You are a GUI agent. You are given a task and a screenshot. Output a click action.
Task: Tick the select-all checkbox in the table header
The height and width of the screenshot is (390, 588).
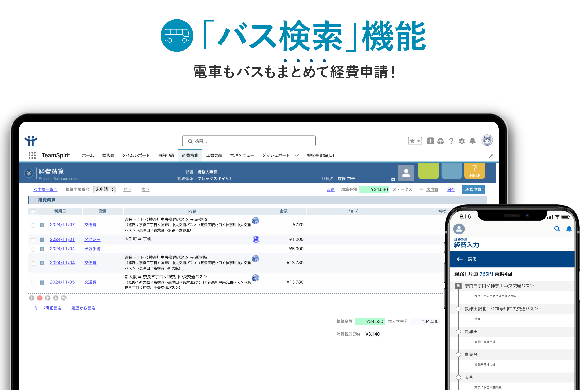(x=33, y=211)
